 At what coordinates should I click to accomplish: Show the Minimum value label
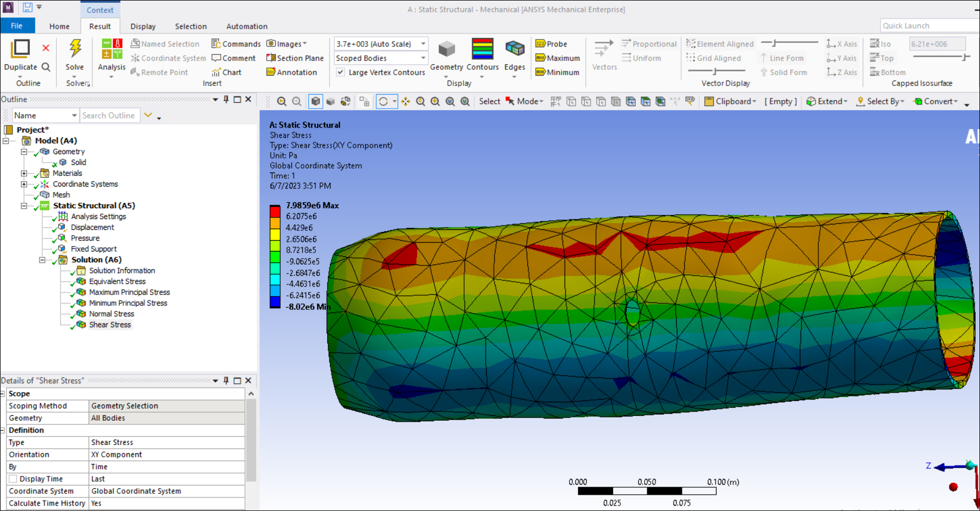557,72
